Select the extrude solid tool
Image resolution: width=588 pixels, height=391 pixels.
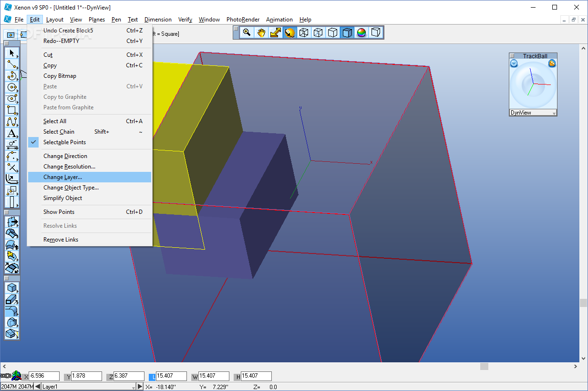coord(11,299)
